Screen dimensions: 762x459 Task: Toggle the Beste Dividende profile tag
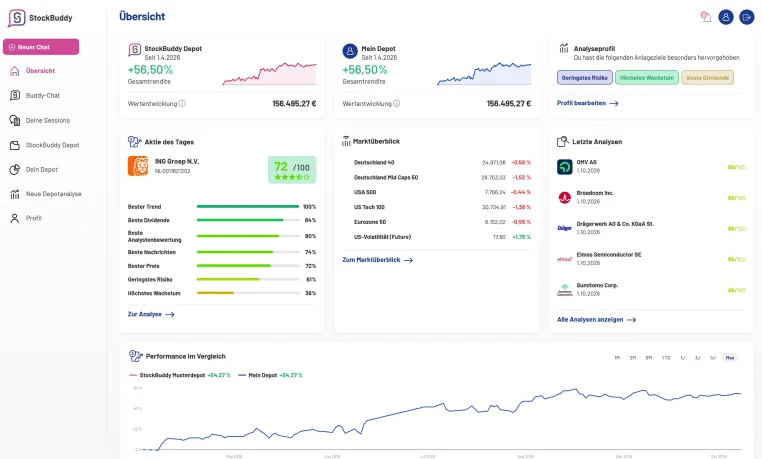click(708, 78)
